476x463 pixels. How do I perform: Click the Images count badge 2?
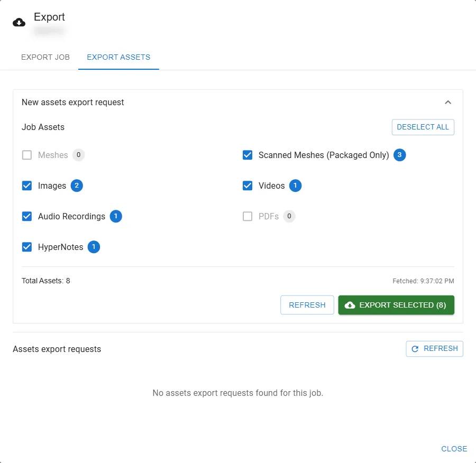pos(77,186)
